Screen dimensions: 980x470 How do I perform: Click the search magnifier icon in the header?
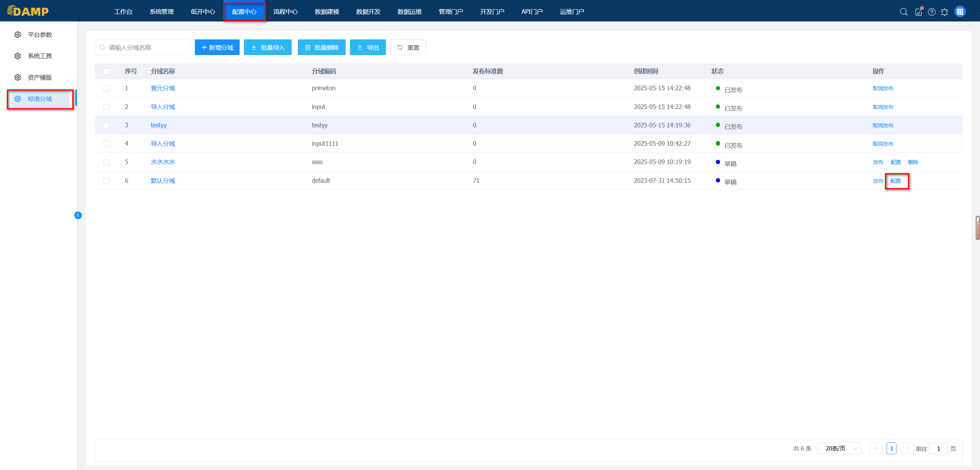click(x=903, y=12)
